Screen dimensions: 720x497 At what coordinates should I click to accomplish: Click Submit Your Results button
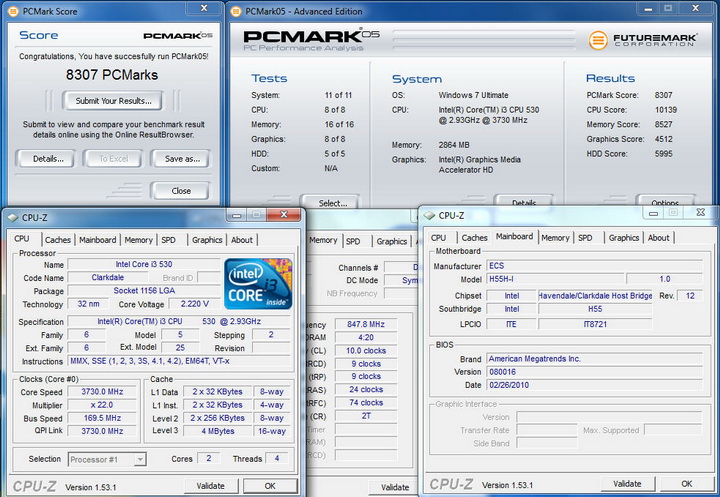coord(113,101)
